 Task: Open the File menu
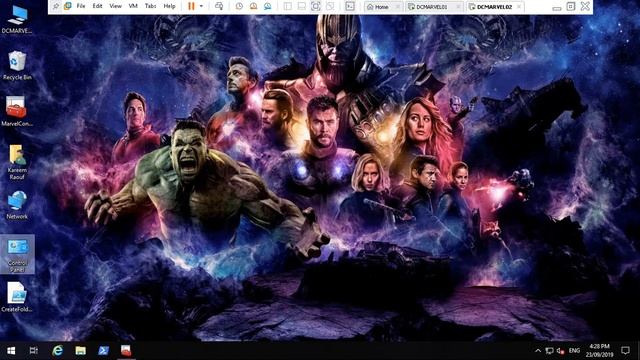(81, 7)
